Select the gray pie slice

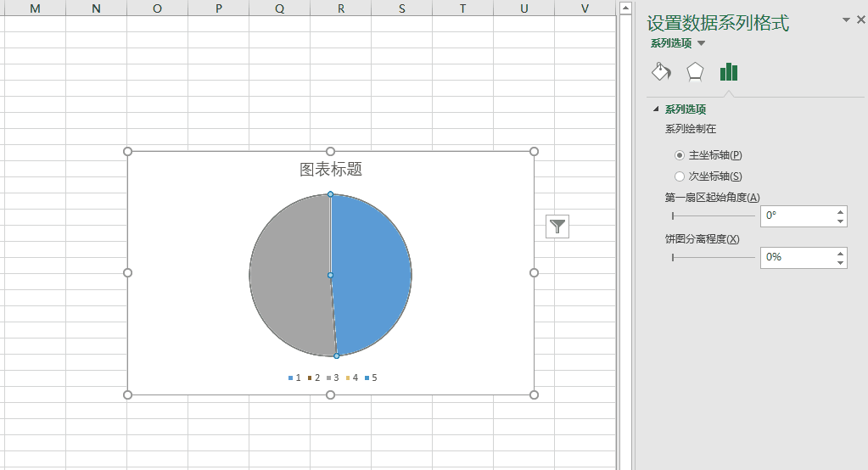click(290, 275)
